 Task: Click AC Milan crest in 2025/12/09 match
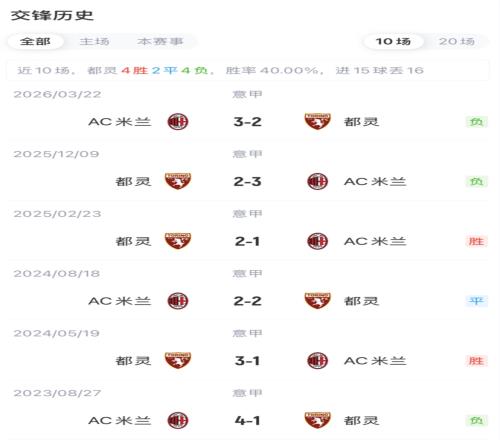click(x=317, y=181)
